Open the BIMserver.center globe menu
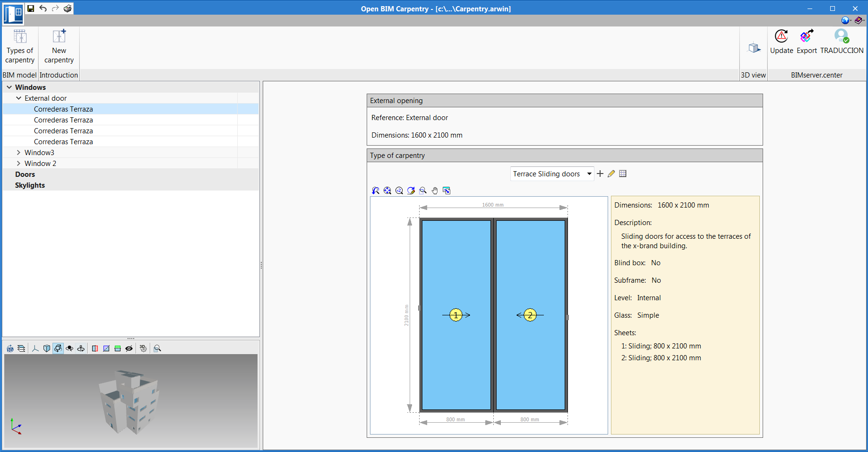Screen dimensions: 868x452 coord(845,20)
